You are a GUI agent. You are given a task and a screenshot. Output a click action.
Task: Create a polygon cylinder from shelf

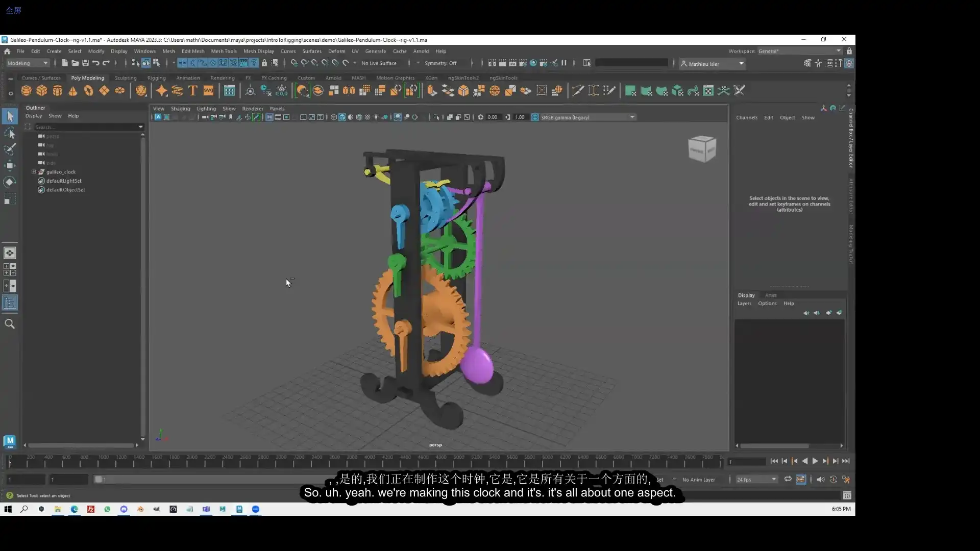(58, 91)
